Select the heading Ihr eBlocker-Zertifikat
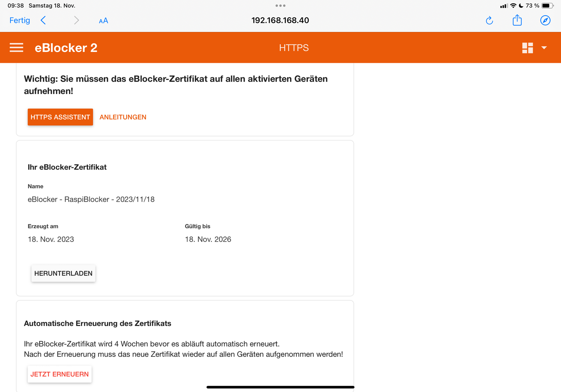This screenshot has height=392, width=561. point(67,167)
